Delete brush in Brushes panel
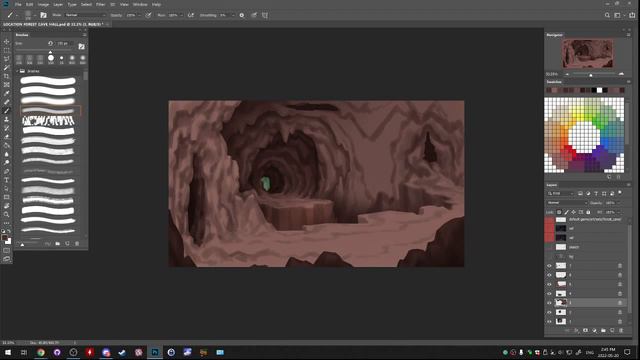Image resolution: width=640 pixels, height=360 pixels. coord(77,244)
